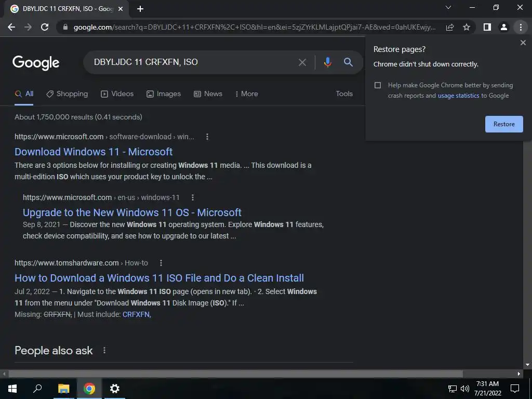The height and width of the screenshot is (399, 532).
Task: Clear the Google search box text
Action: point(302,62)
